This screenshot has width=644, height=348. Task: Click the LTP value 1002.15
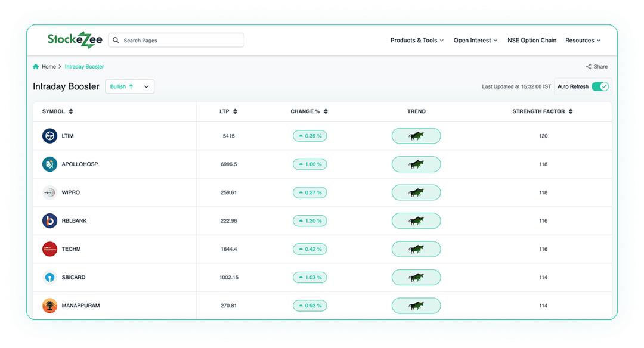pos(229,278)
